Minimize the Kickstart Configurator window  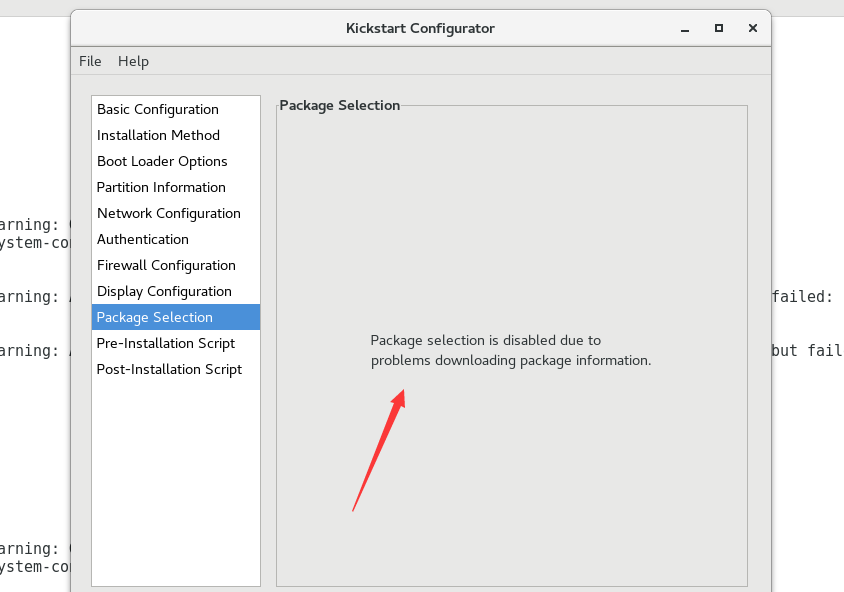(x=685, y=29)
